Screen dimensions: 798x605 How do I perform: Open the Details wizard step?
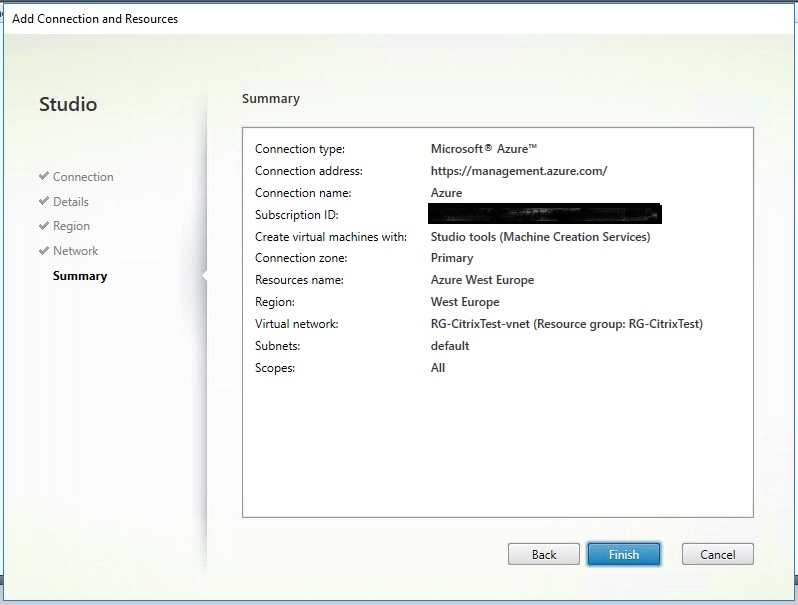(x=71, y=202)
